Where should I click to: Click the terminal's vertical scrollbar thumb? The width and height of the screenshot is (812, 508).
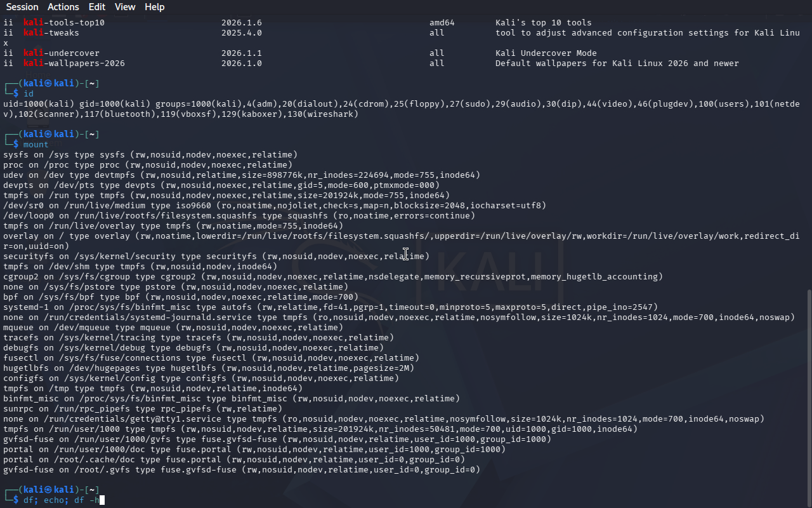808,394
